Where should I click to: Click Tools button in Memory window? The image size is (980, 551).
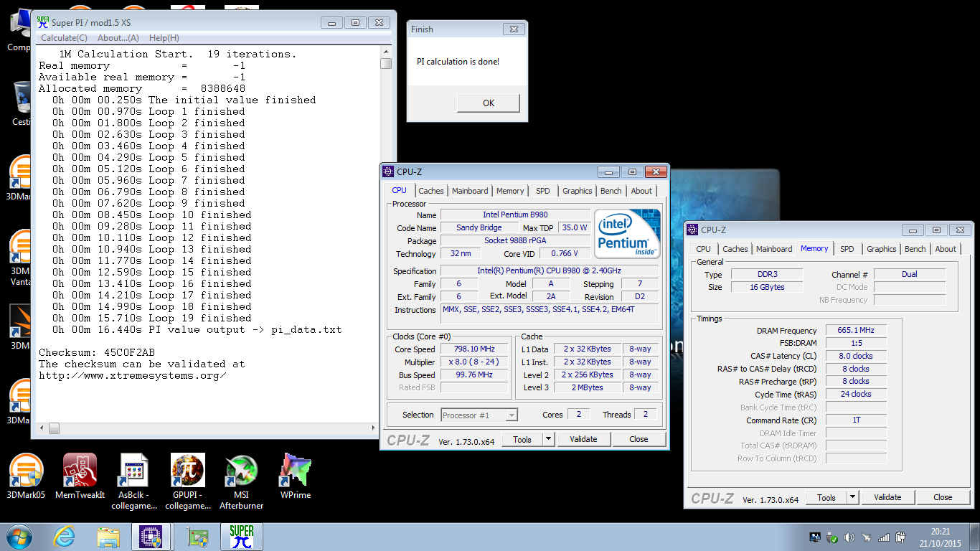coord(826,497)
